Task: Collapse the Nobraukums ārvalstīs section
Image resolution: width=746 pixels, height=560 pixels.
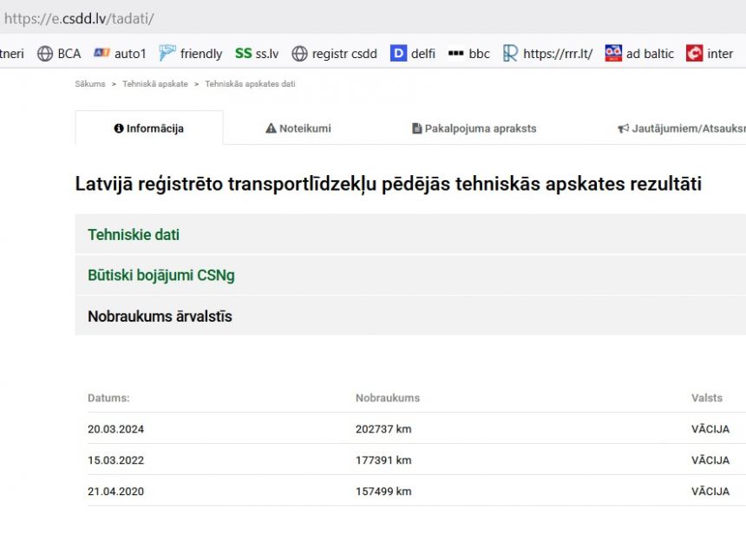Action: [x=410, y=316]
